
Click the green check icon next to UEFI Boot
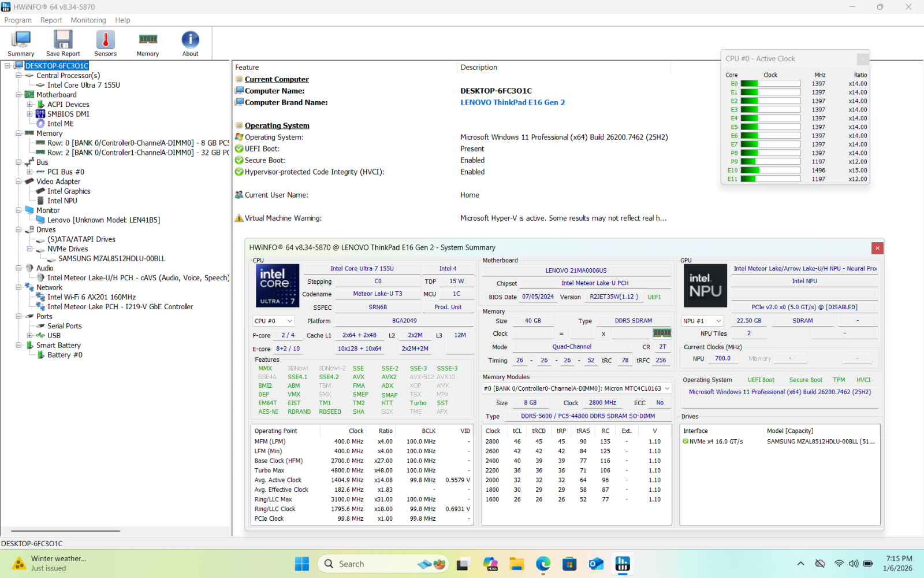click(239, 149)
